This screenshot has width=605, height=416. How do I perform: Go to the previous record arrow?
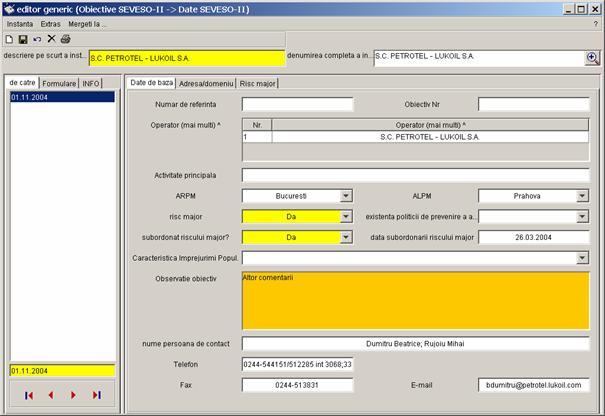(x=51, y=395)
